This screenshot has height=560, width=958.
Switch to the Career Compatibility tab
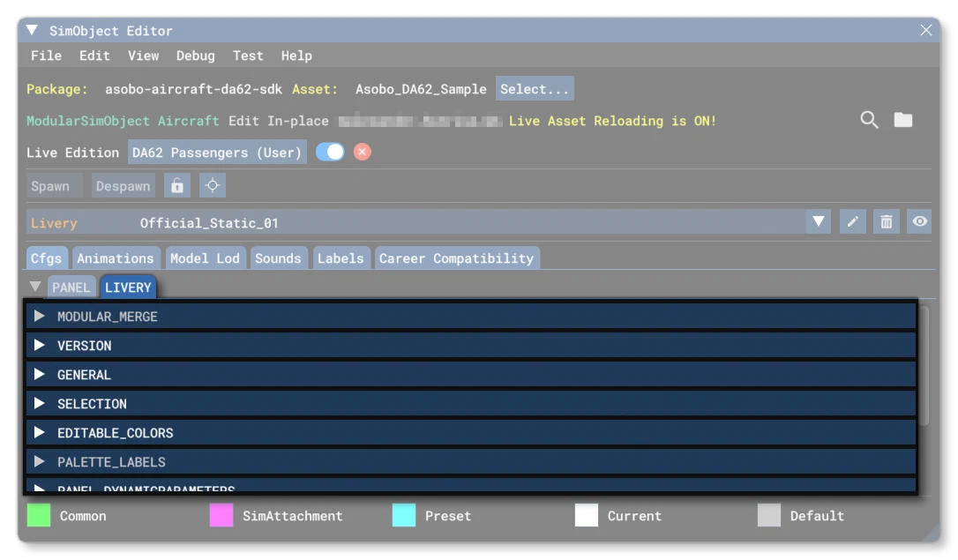[456, 258]
